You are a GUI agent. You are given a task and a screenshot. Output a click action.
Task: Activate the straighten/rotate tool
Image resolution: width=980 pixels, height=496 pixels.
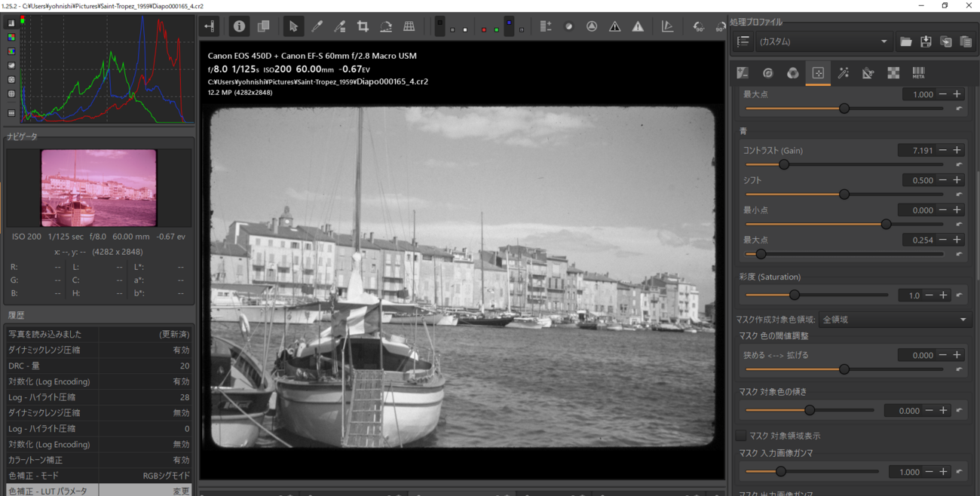tap(386, 26)
